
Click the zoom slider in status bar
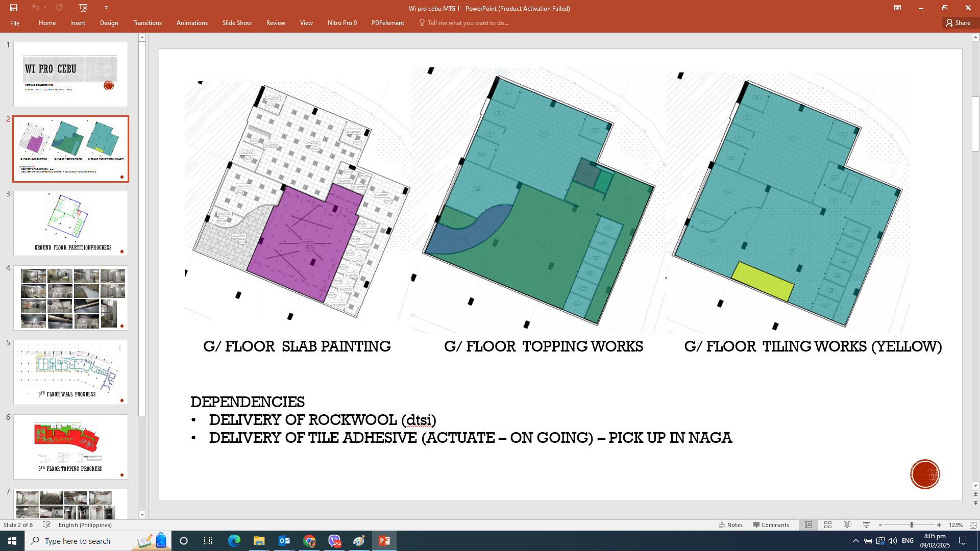(911, 525)
